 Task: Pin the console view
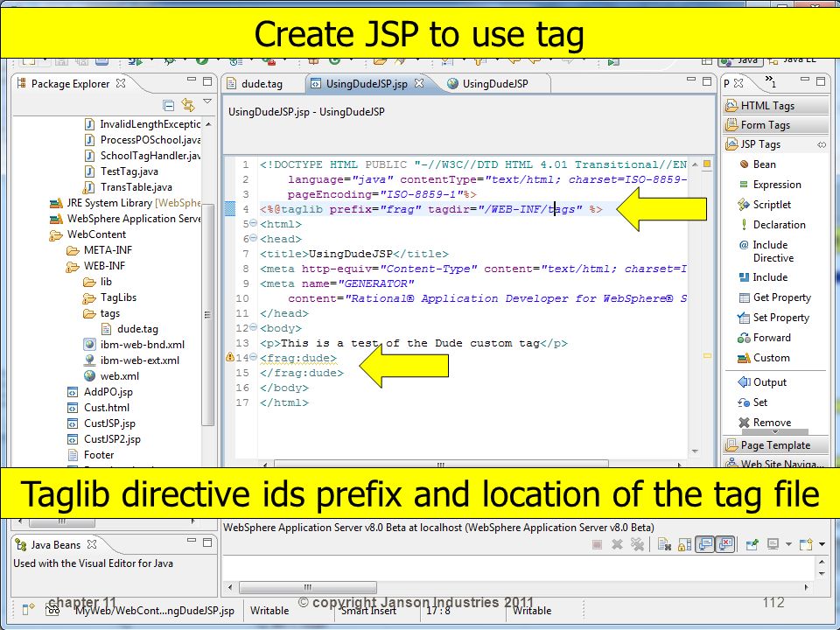coord(752,545)
